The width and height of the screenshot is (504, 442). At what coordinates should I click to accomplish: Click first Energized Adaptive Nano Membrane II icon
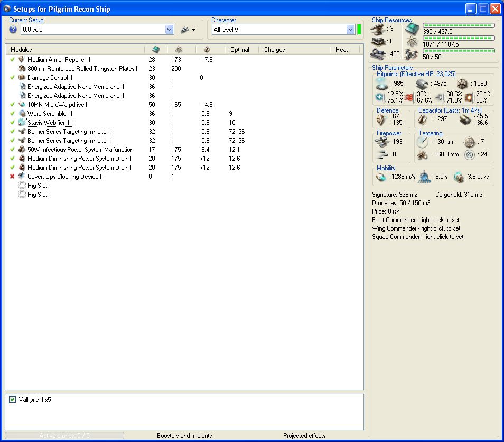tap(22, 87)
